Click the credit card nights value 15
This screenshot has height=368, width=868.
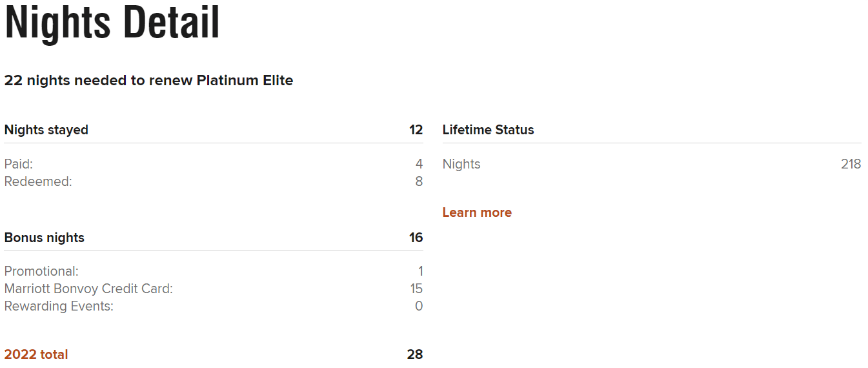(416, 289)
